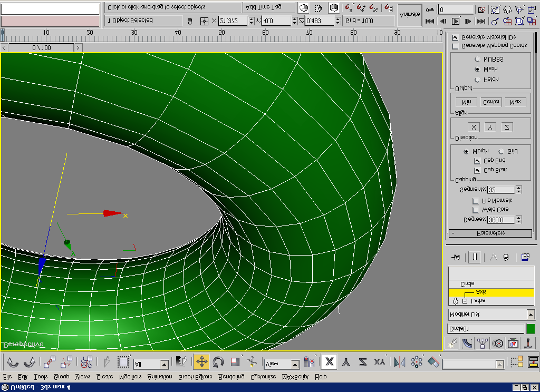Screen dimensions: 540x392
Task: Select the Unlink Selection tool
Action: tap(66, 362)
